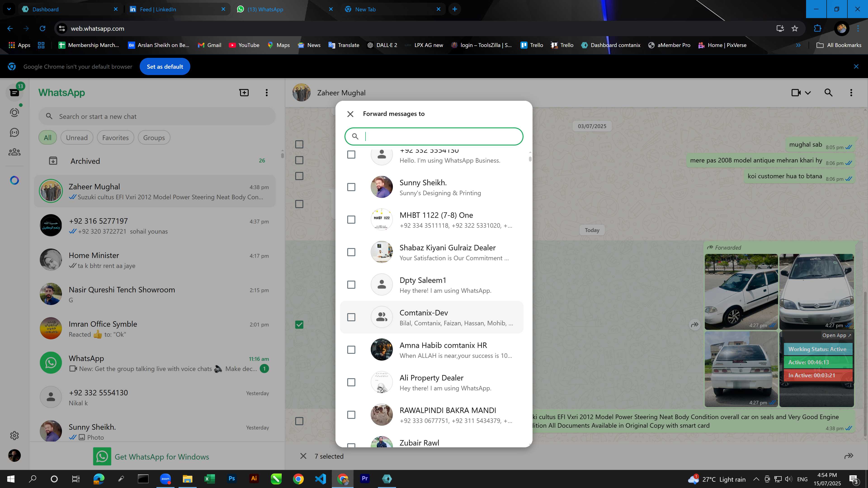Switch to the Feed | LinkedIn tab
868x488 pixels.
(178, 9)
